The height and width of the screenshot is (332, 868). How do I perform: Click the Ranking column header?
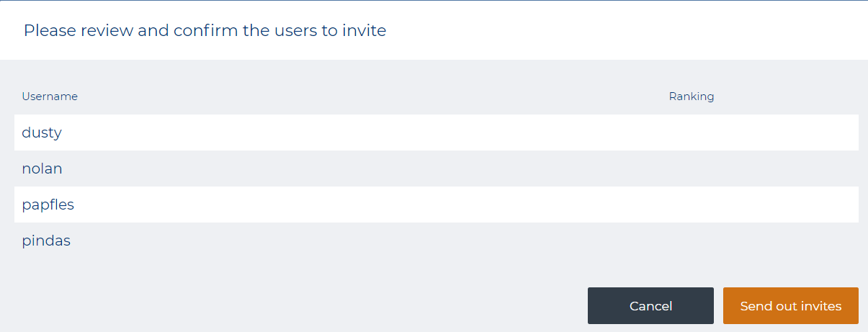[x=691, y=97]
